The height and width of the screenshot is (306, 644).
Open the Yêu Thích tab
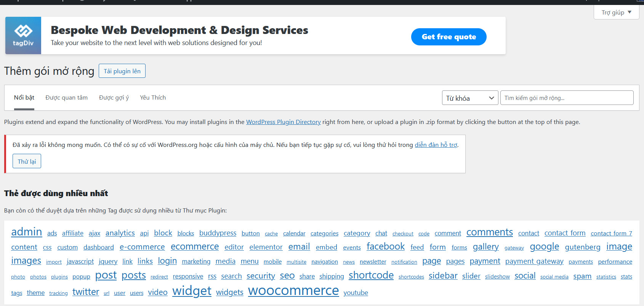click(153, 98)
